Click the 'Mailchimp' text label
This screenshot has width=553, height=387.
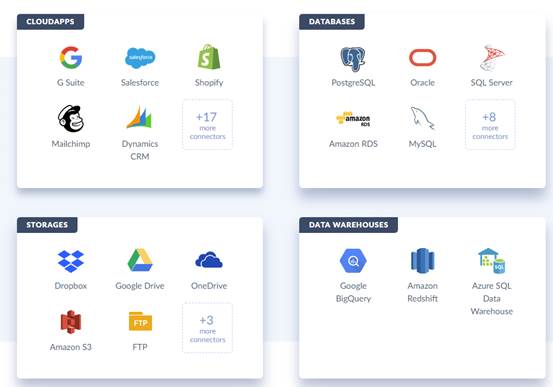71,144
